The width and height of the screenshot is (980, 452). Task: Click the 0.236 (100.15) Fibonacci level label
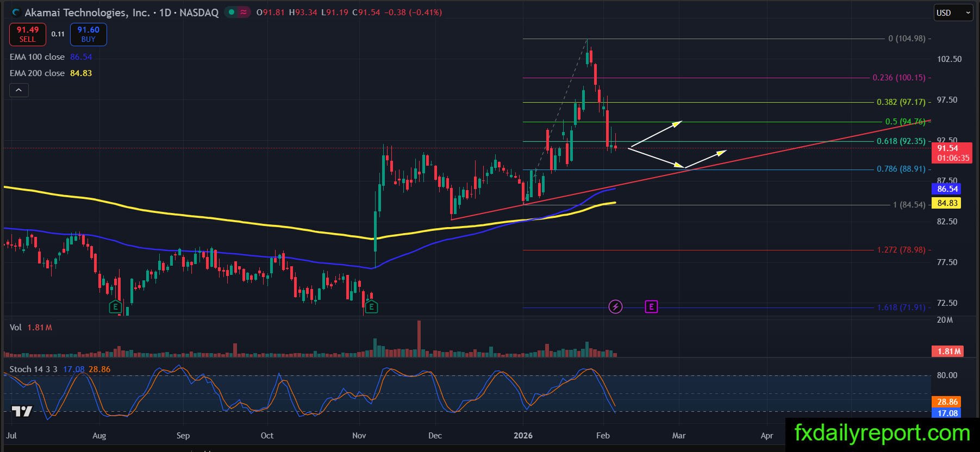[x=899, y=78]
